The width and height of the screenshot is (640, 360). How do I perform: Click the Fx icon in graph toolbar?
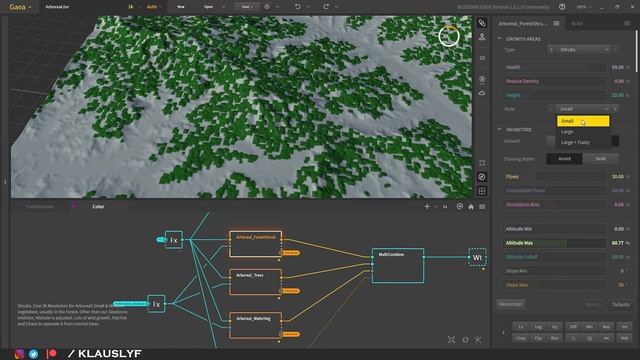tap(445, 207)
